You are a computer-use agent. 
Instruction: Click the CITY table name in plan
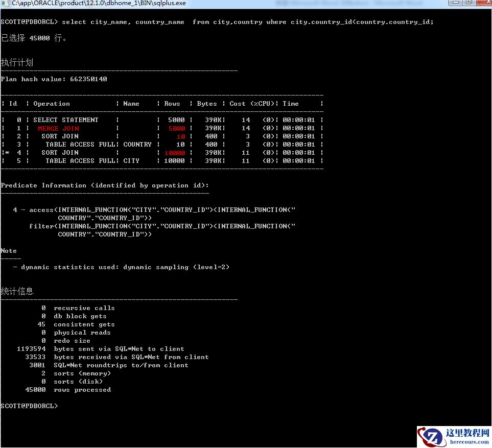click(x=131, y=161)
